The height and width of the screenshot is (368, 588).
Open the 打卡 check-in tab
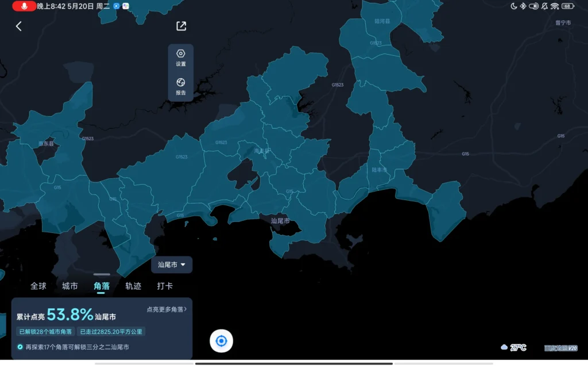click(x=165, y=286)
